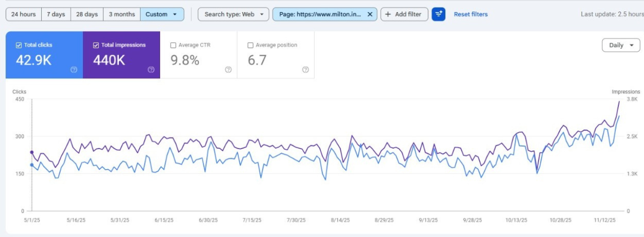Viewport: 644px width, 237px height.
Task: Edit the Page URL filter chip
Action: point(320,14)
